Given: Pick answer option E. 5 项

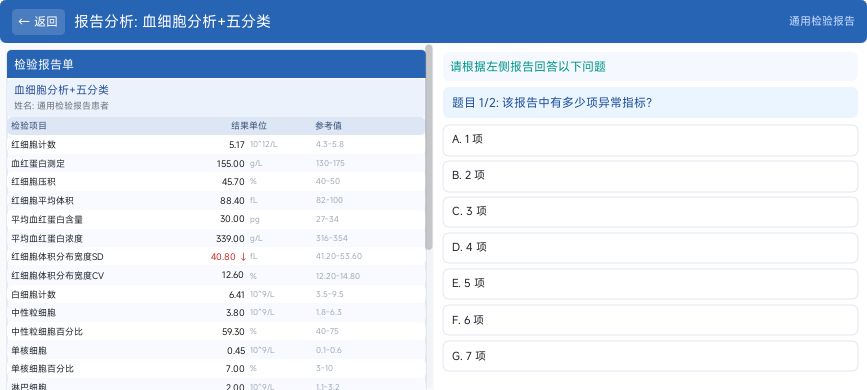Looking at the screenshot, I should tap(650, 284).
